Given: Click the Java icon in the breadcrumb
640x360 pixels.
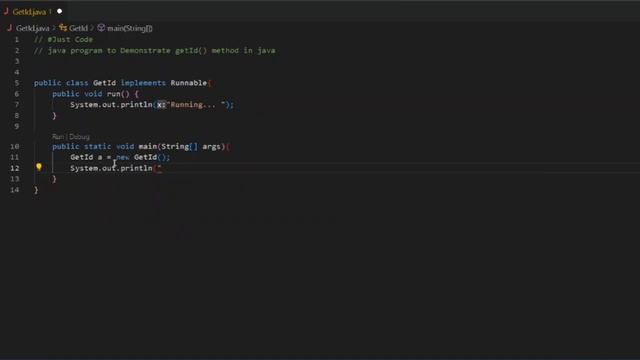Looking at the screenshot, I should (x=10, y=28).
